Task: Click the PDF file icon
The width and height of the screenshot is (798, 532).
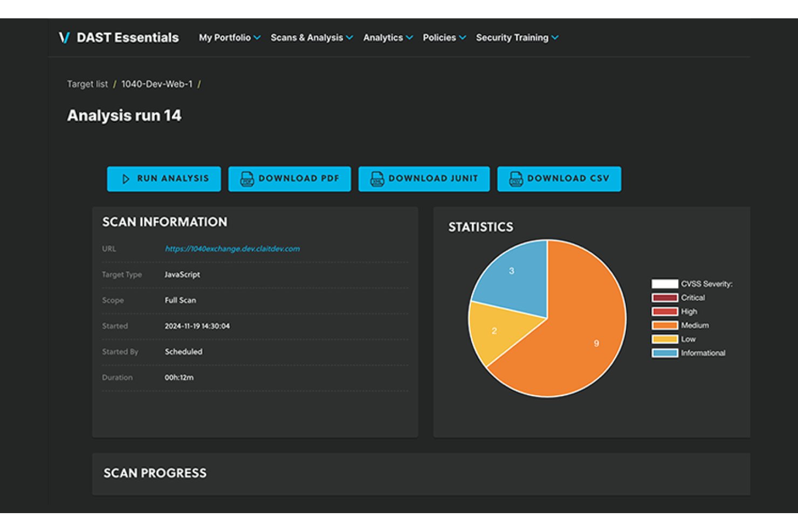Action: (247, 179)
